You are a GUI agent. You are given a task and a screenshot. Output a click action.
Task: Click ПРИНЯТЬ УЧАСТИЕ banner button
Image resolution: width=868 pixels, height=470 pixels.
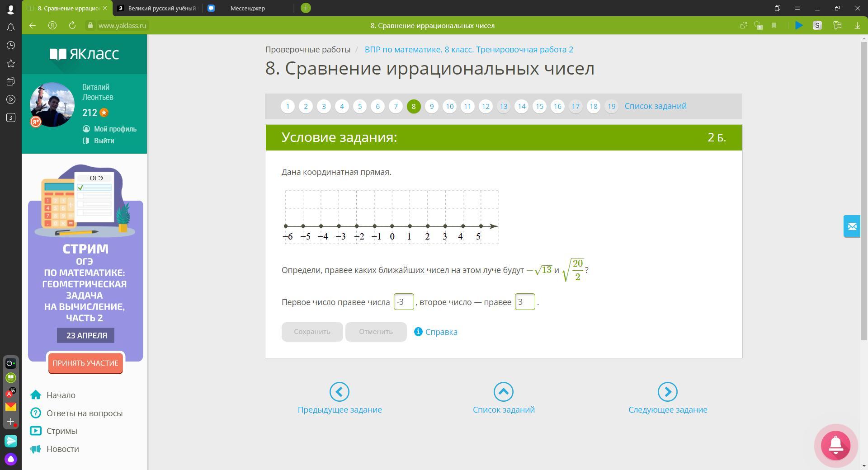[x=85, y=363]
